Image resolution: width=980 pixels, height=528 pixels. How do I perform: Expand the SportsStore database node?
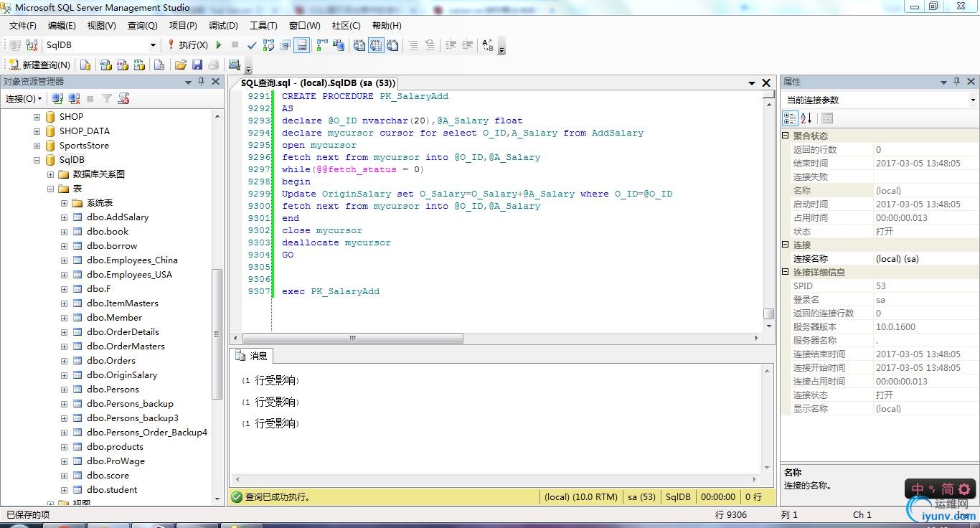click(37, 145)
